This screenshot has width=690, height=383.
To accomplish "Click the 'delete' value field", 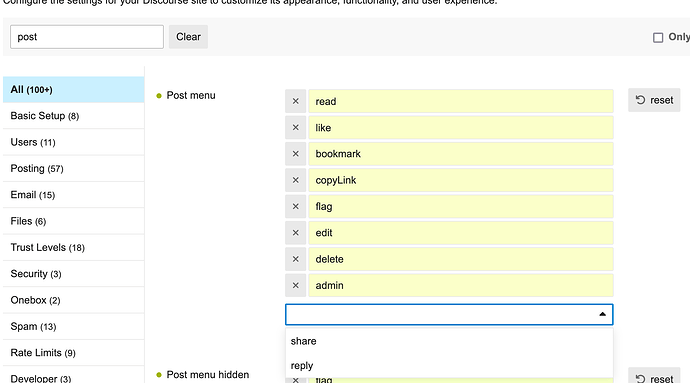I will [x=461, y=259].
